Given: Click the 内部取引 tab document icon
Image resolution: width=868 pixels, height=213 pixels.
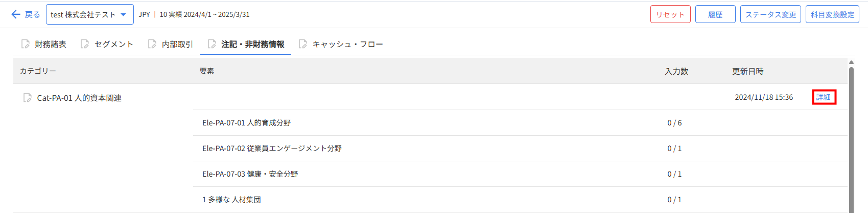Looking at the screenshot, I should click(x=152, y=44).
